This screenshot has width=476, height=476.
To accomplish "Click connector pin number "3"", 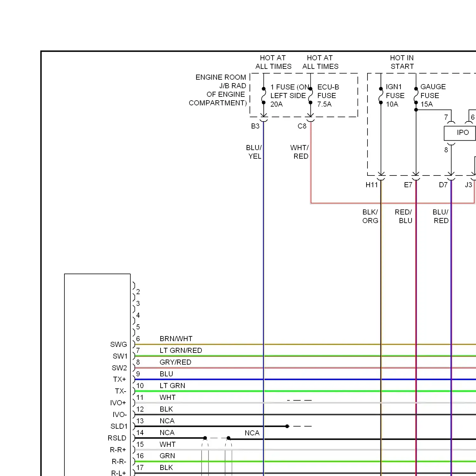I will click(138, 304).
